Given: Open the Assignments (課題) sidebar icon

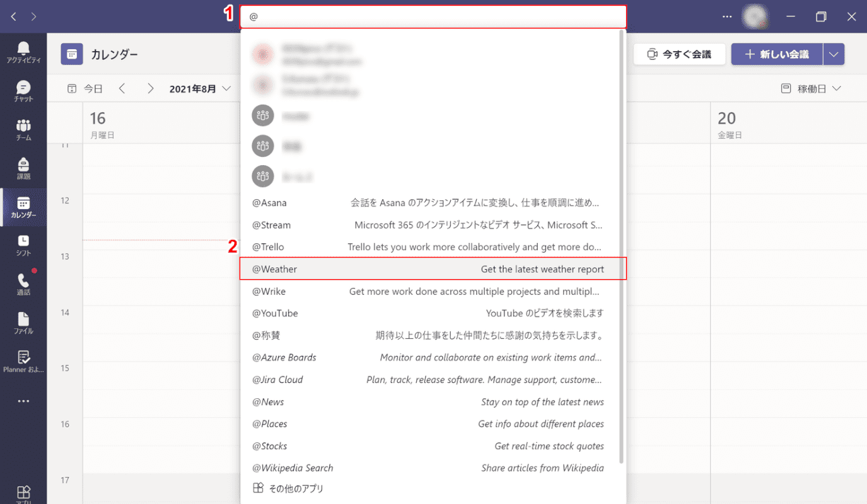Looking at the screenshot, I should coord(23,169).
